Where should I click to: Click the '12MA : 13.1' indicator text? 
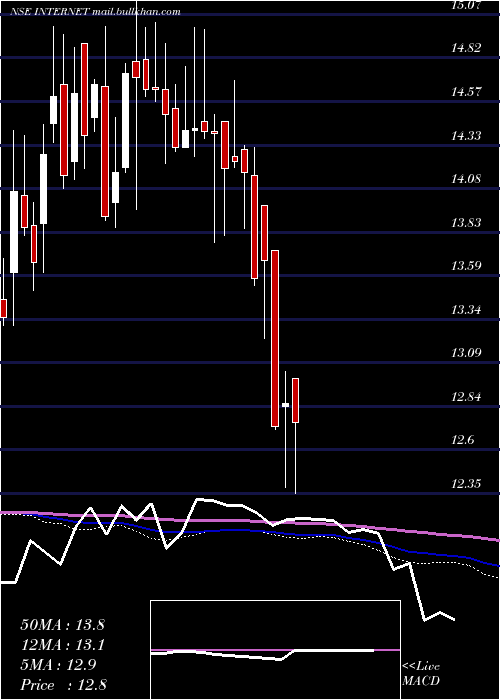click(x=62, y=645)
